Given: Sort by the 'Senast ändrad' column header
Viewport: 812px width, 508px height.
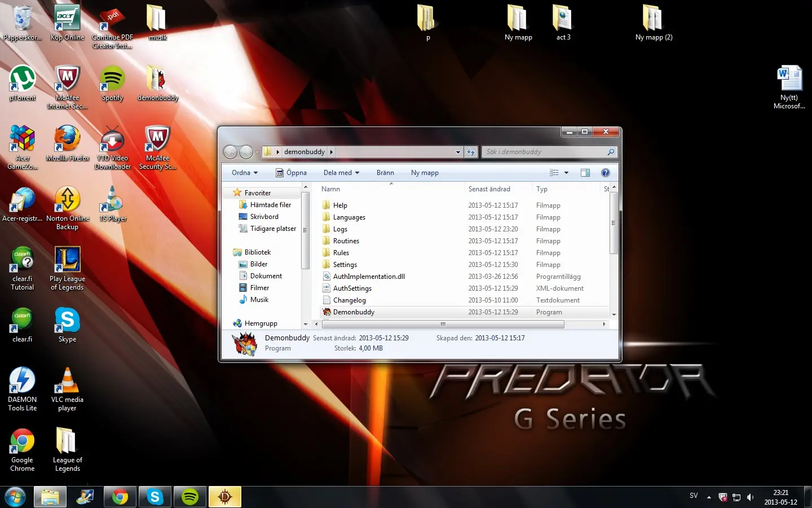Looking at the screenshot, I should 498,189.
